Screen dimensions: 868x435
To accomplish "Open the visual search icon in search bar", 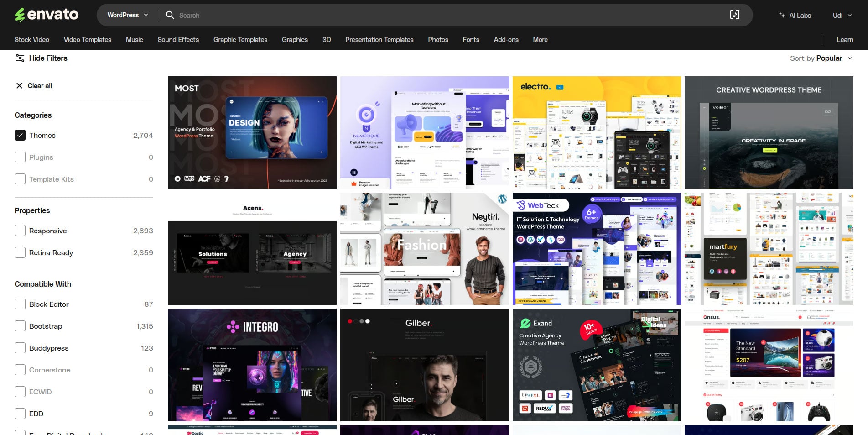I will tap(735, 15).
